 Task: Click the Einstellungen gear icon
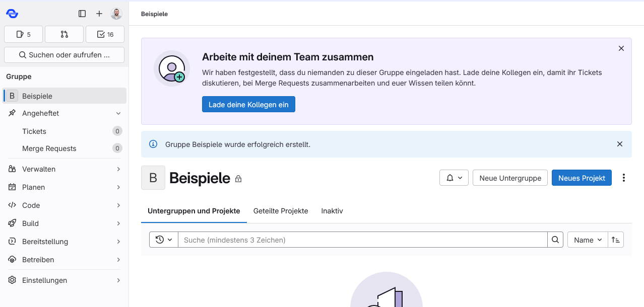pyautogui.click(x=12, y=280)
